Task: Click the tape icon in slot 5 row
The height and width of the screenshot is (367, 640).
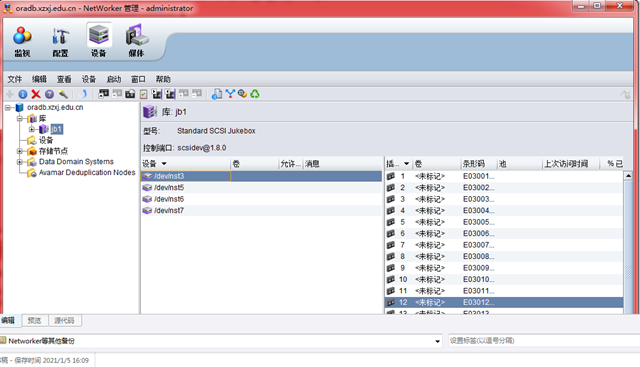Action: click(391, 222)
